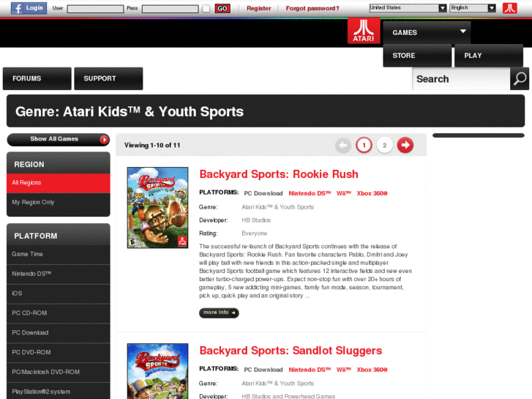Click in the Pass input field
This screenshot has height=399, width=532.
pos(171,9)
